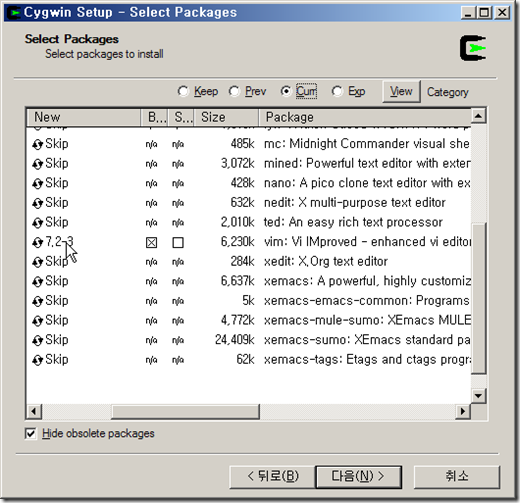
Task: Click the nedit: X multi-purpose text editor entry
Action: tap(355, 203)
